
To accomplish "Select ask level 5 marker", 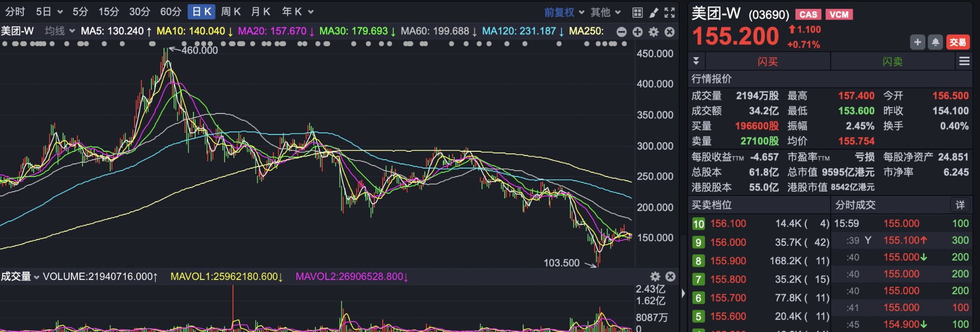I will (x=698, y=316).
